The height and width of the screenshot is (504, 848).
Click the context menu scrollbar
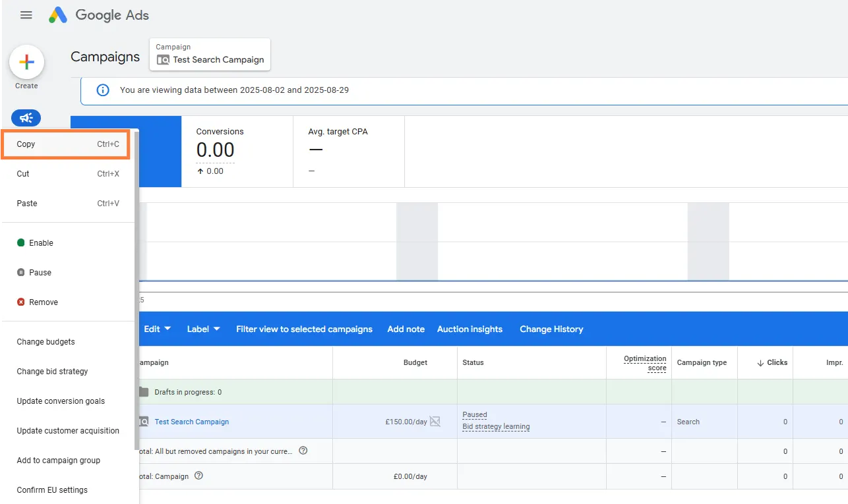tap(137, 290)
